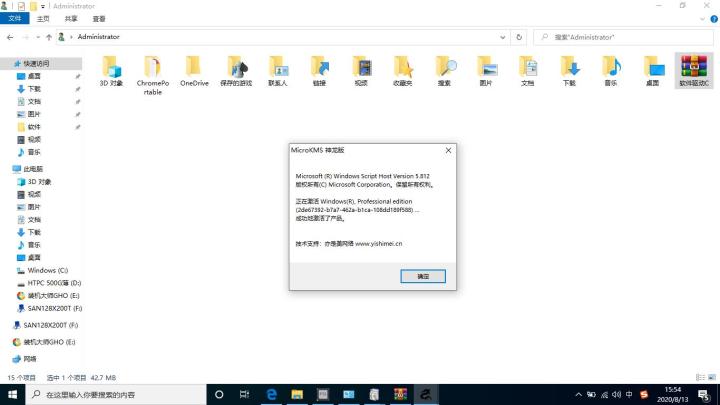Select 此电脑 in navigation pane
This screenshot has height=405, width=720.
click(x=33, y=169)
